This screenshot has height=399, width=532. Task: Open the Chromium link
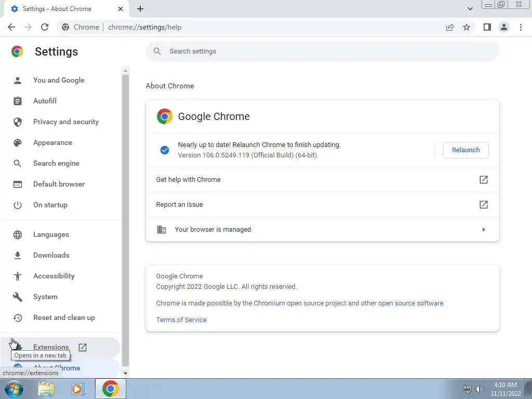pyautogui.click(x=269, y=303)
